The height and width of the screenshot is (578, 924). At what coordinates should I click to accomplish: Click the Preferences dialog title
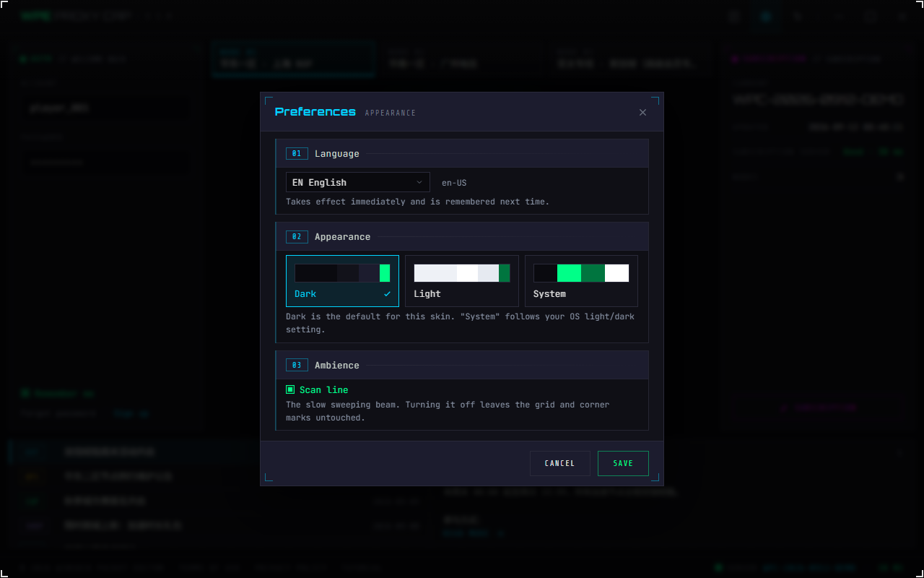coord(315,112)
